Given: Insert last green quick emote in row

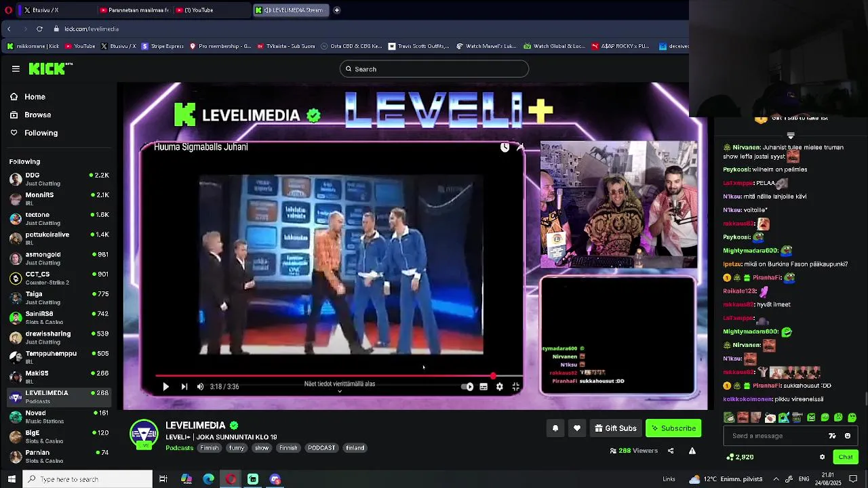Looking at the screenshot, I should [x=852, y=418].
